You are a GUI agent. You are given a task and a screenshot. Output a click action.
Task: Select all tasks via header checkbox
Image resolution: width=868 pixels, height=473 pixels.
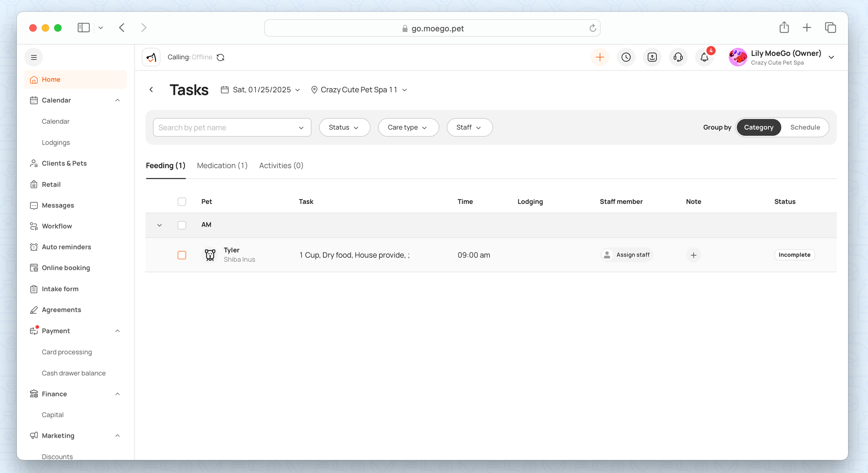[182, 202]
